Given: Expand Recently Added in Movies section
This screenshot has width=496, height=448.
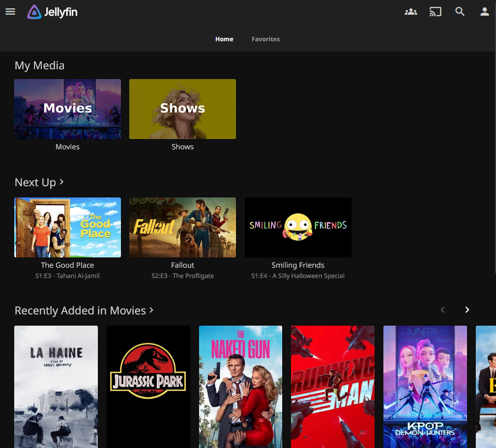Looking at the screenshot, I should pos(84,310).
